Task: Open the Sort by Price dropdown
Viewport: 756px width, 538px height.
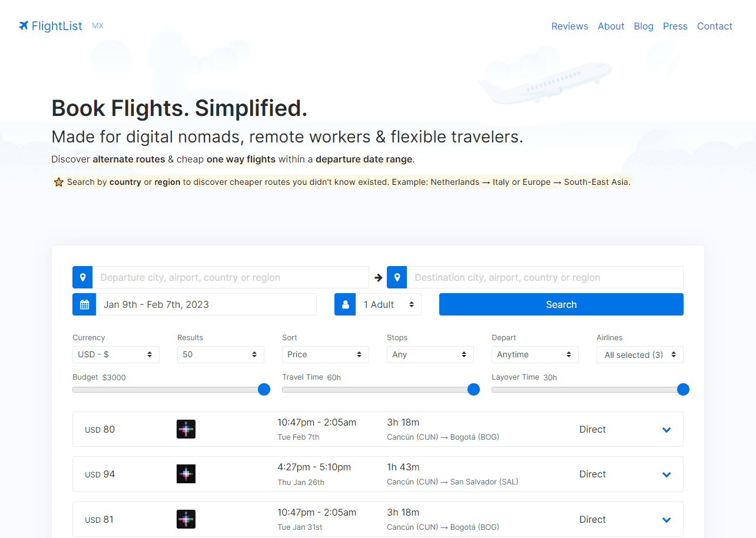Action: tap(325, 354)
